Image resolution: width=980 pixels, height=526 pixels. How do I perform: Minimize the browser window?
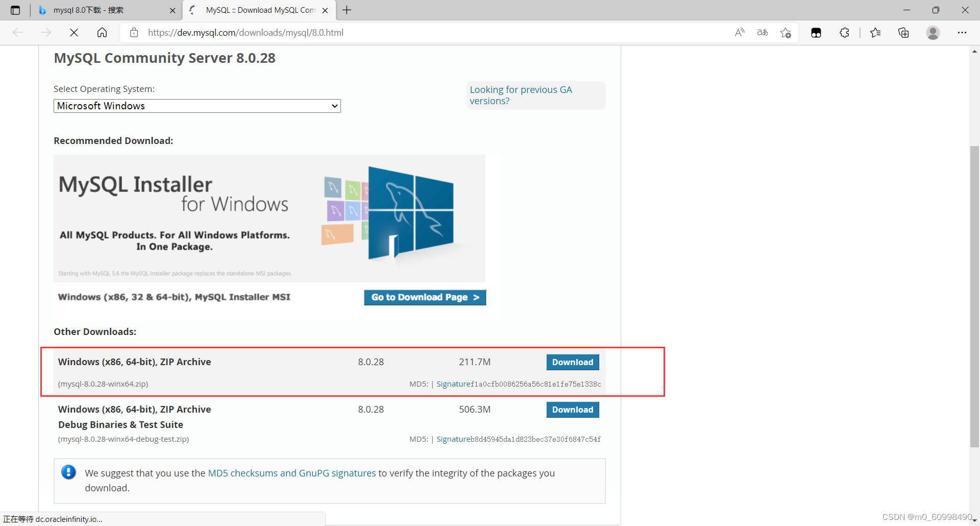click(906, 10)
